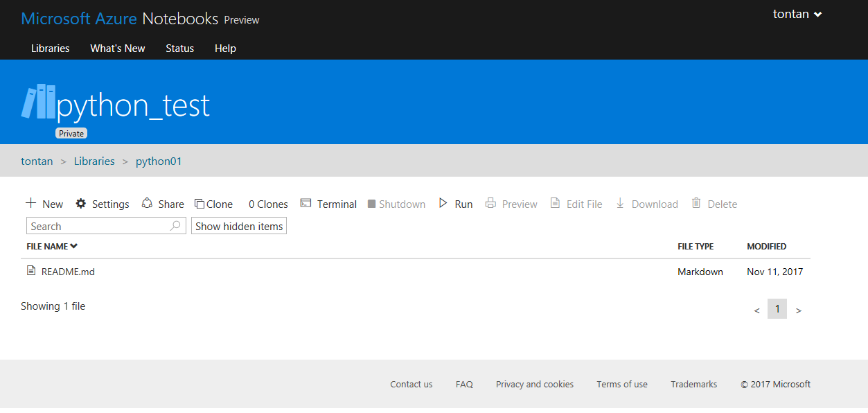Download the library contents
Viewport: 868px width, 413px height.
pyautogui.click(x=646, y=203)
